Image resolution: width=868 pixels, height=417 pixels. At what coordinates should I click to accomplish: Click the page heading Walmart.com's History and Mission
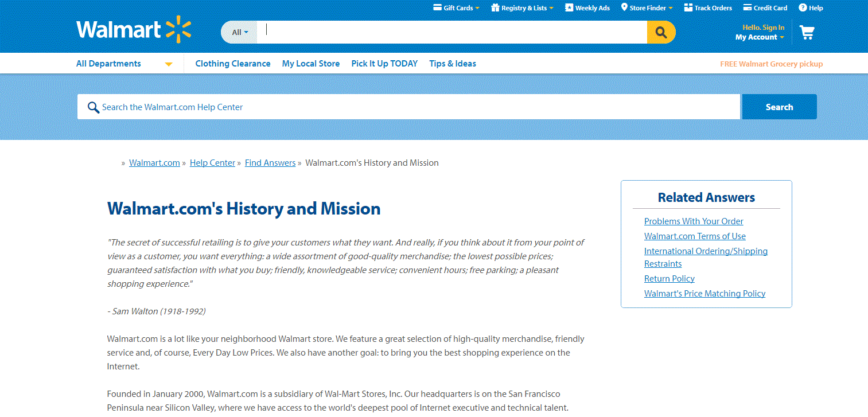coord(244,208)
